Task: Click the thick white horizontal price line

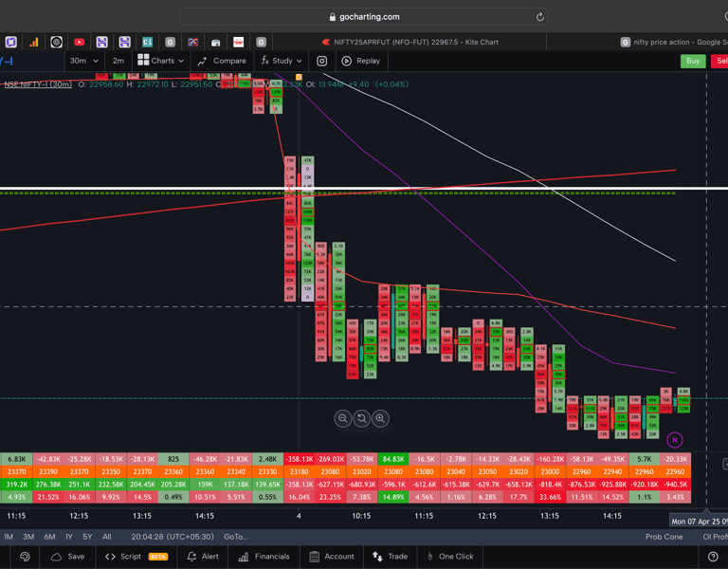Action: (364, 188)
